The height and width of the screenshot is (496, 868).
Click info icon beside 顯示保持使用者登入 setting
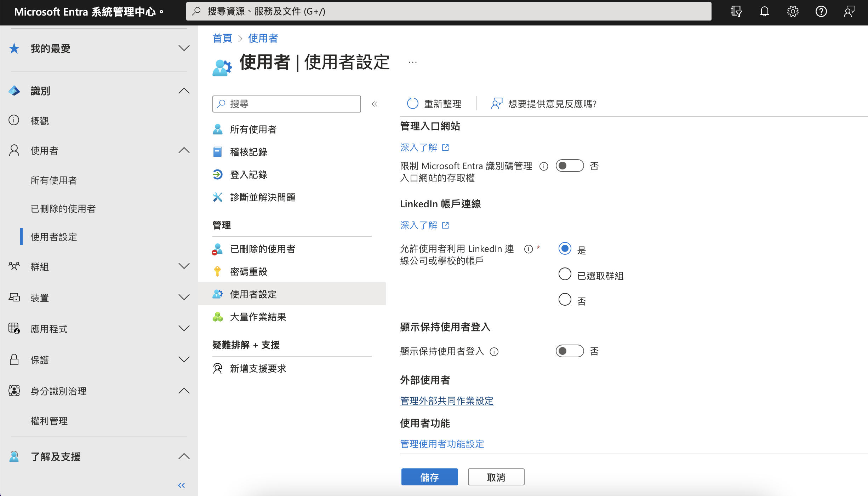click(494, 352)
